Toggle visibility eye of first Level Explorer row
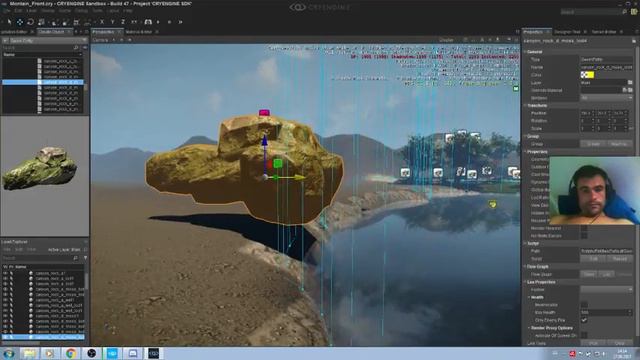 [5, 273]
